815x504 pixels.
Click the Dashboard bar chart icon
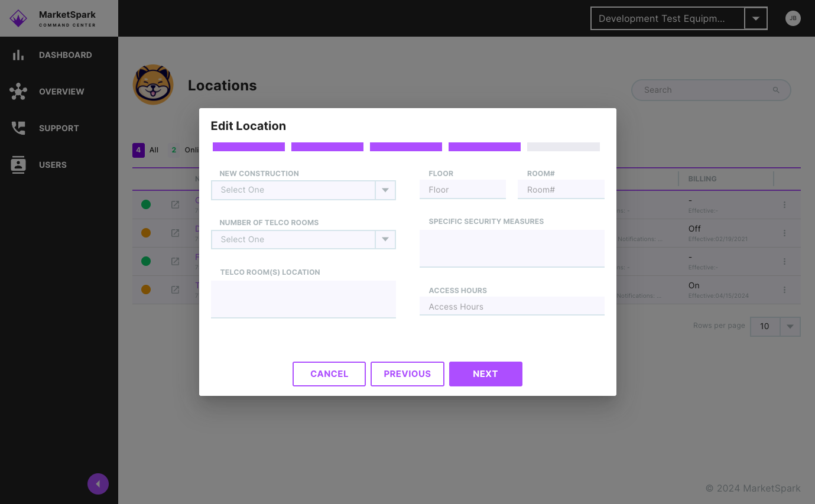click(x=18, y=55)
